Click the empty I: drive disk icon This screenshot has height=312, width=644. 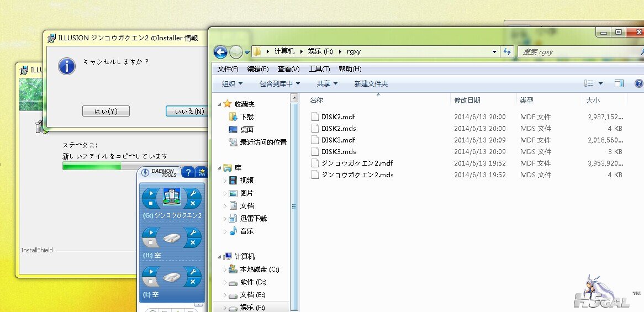(172, 277)
